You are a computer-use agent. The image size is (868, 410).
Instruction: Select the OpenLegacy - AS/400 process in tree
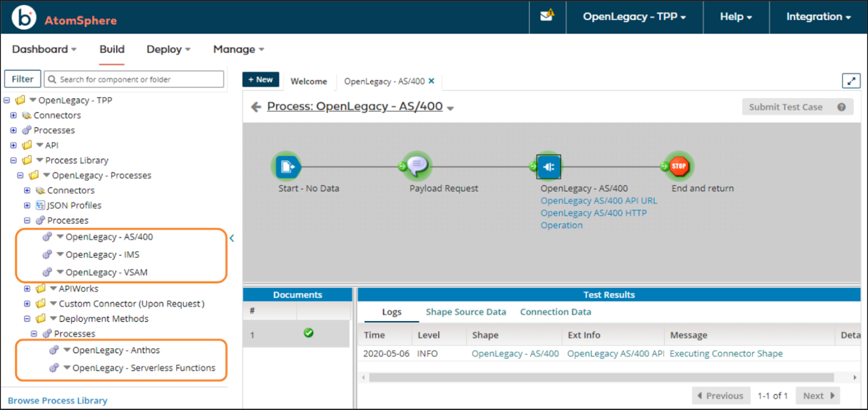pos(109,237)
